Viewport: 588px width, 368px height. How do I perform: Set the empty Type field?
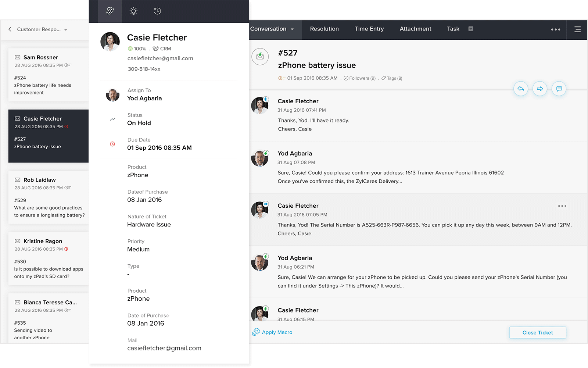click(133, 270)
